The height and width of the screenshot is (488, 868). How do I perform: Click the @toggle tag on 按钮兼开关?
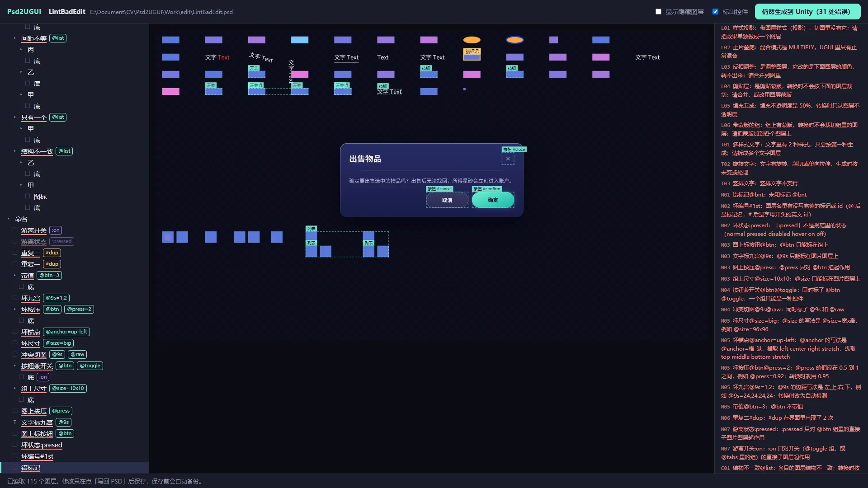[x=90, y=366]
